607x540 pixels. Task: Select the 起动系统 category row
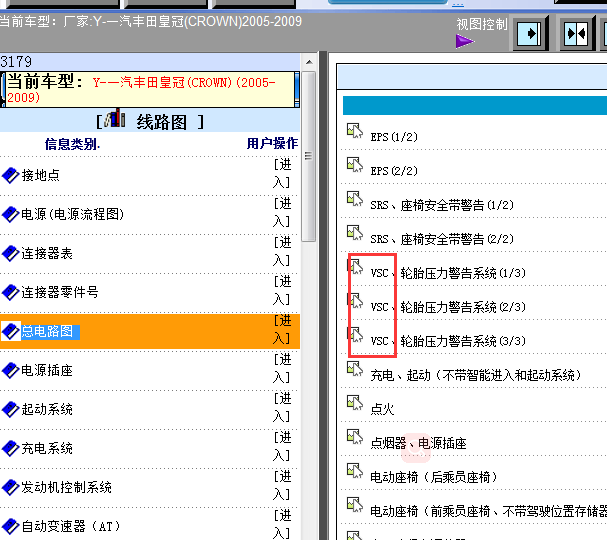coord(150,410)
